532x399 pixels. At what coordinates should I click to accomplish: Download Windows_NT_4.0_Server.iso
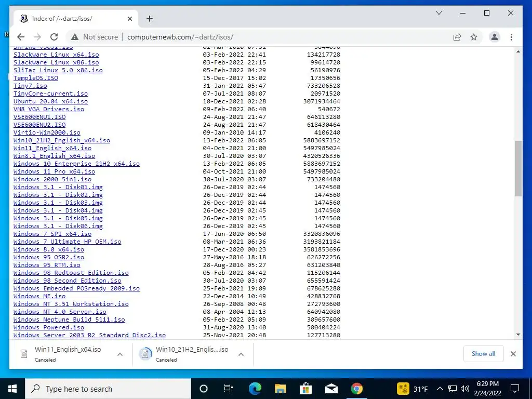(x=60, y=312)
